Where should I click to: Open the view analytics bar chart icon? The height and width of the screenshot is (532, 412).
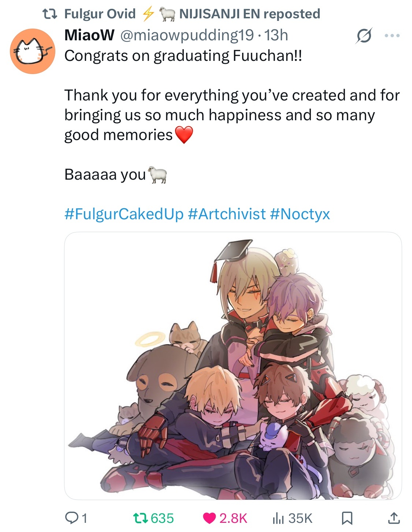point(278,518)
